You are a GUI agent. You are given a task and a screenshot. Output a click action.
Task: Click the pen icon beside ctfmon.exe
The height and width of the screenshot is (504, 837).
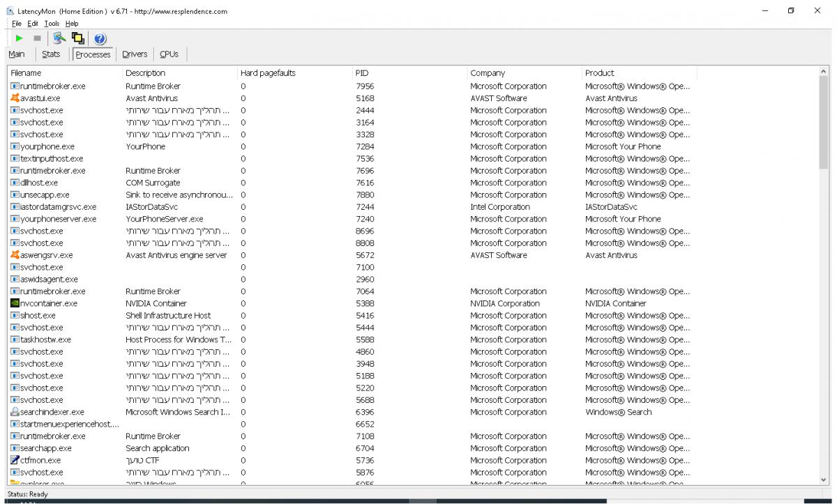[15, 460]
